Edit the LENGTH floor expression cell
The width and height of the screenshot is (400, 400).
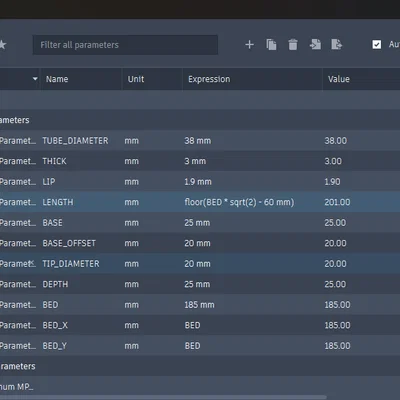[239, 202]
